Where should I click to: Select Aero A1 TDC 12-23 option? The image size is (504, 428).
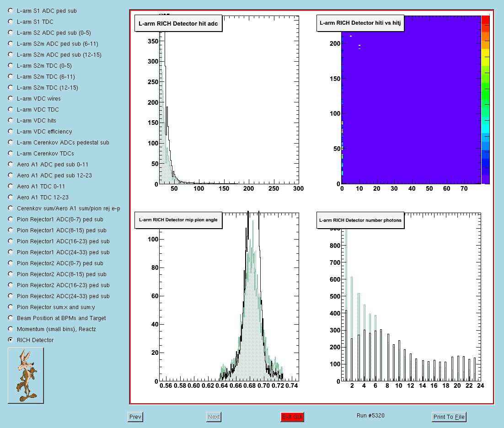click(11, 197)
